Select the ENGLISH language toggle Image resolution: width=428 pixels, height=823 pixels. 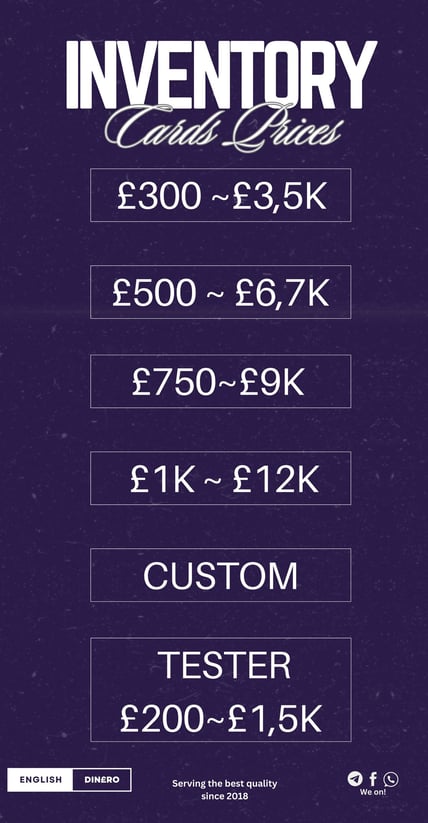[40, 779]
